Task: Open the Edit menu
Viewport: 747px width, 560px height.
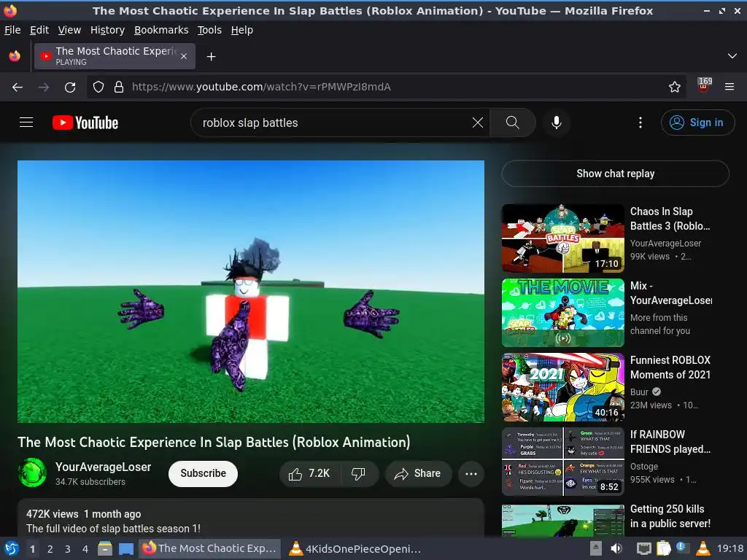Action: pos(39,30)
